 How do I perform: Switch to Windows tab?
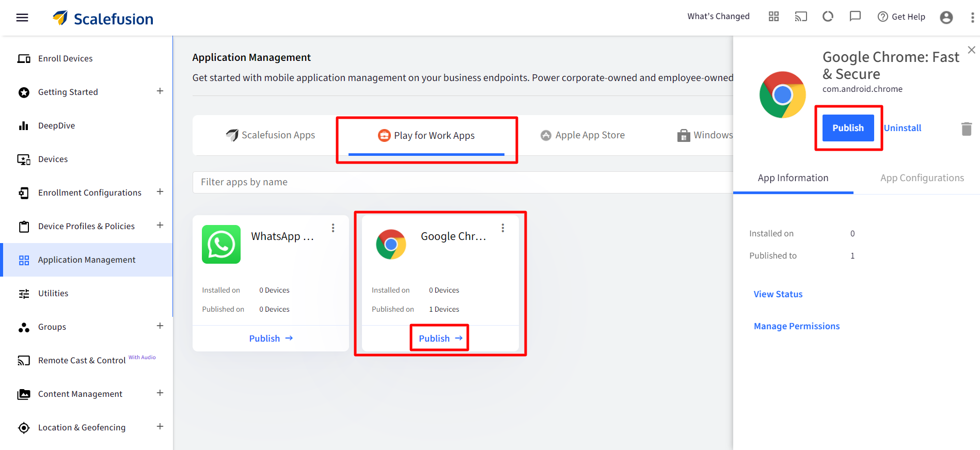coord(705,135)
